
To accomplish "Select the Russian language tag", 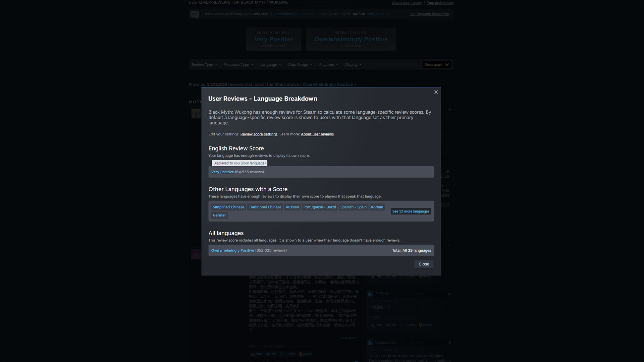I will click(292, 207).
